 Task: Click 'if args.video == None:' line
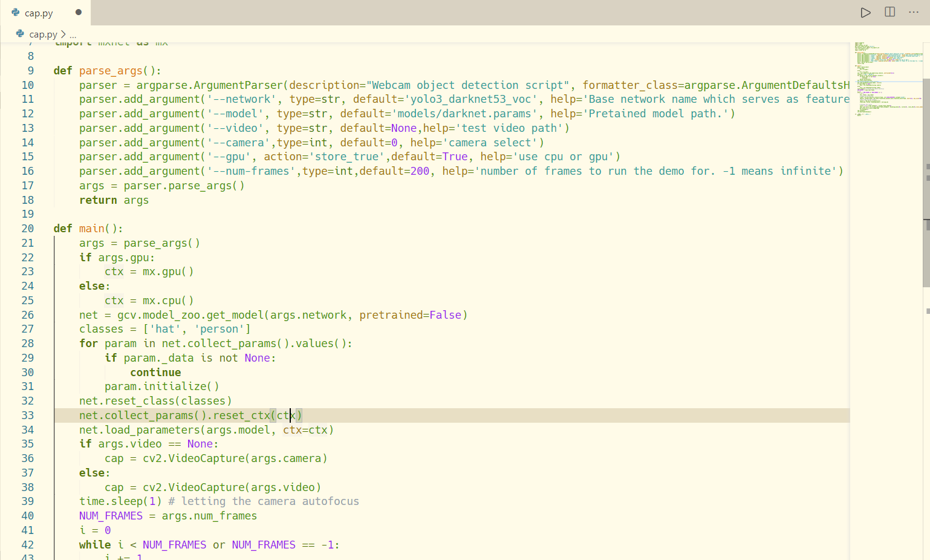[x=149, y=444]
